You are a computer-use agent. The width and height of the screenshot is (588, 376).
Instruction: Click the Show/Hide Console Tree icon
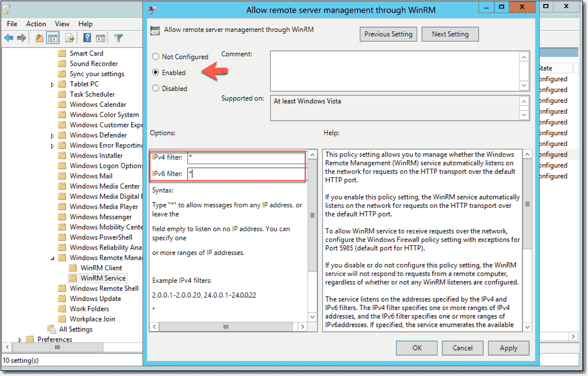point(52,37)
